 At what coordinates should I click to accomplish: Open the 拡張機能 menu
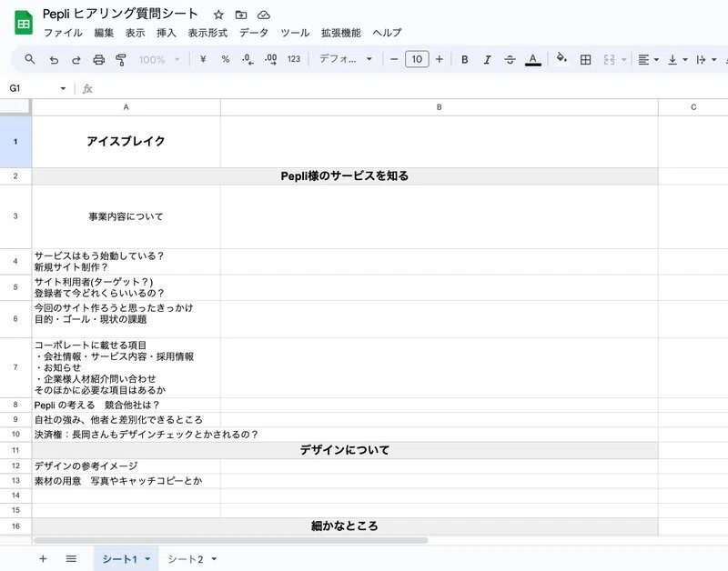pos(340,33)
